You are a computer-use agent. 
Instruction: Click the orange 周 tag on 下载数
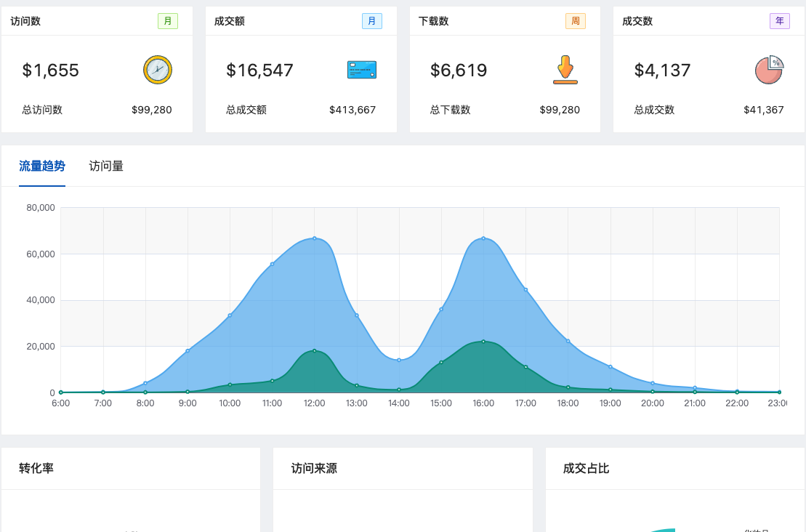[575, 21]
